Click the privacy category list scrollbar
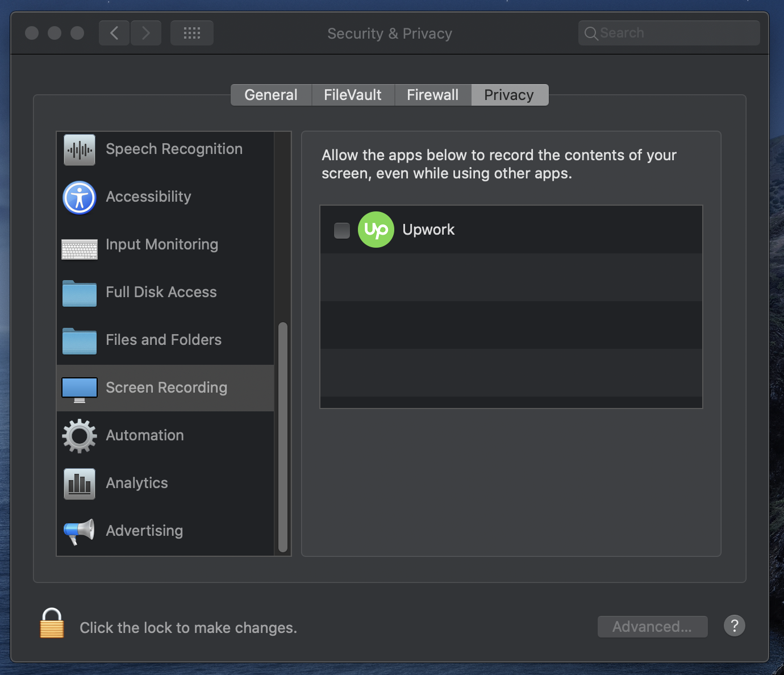Viewport: 784px width, 675px height. click(282, 438)
